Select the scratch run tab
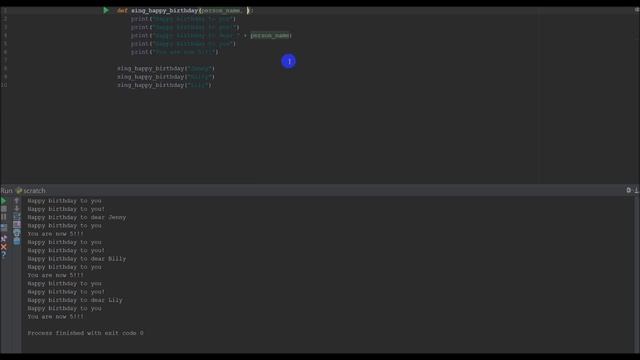The height and width of the screenshot is (360, 640). click(31, 191)
